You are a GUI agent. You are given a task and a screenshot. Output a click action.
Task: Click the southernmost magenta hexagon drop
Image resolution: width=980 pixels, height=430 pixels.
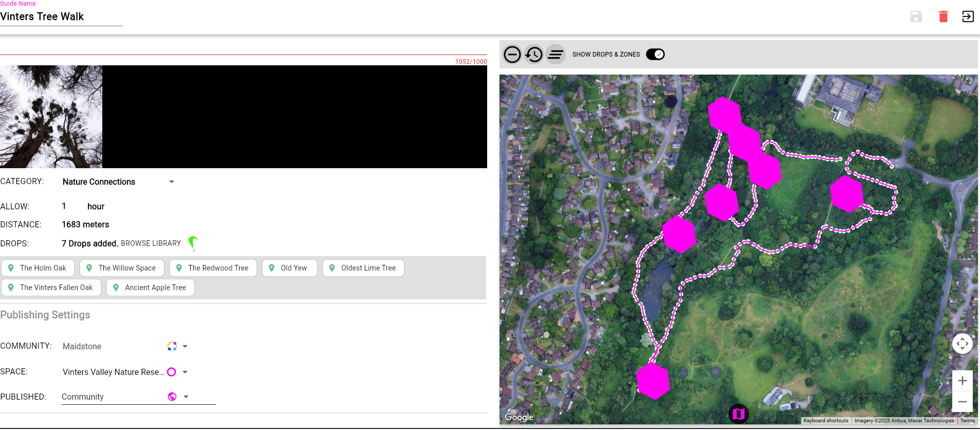653,381
